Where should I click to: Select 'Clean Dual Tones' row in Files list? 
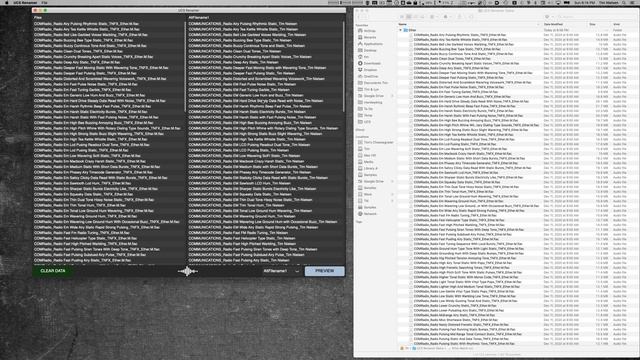point(109,51)
